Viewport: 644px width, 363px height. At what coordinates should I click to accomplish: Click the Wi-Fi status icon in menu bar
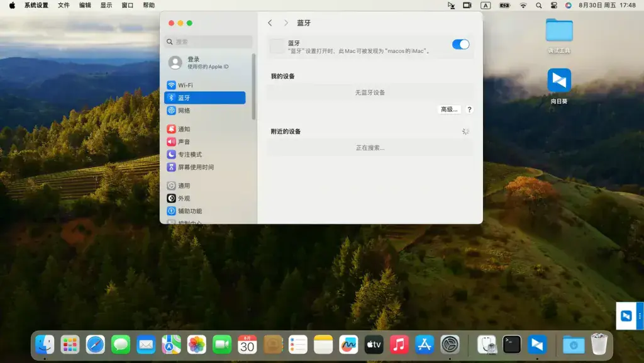pos(523,5)
